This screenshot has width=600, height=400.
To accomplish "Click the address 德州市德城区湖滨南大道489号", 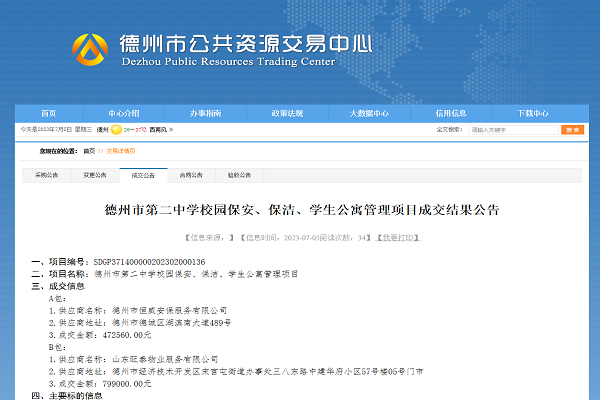I will 171,323.
